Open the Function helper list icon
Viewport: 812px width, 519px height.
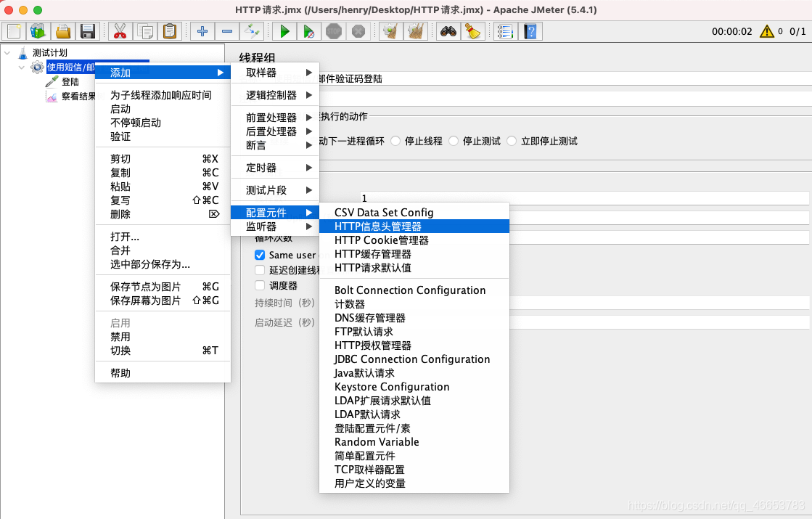click(x=505, y=32)
